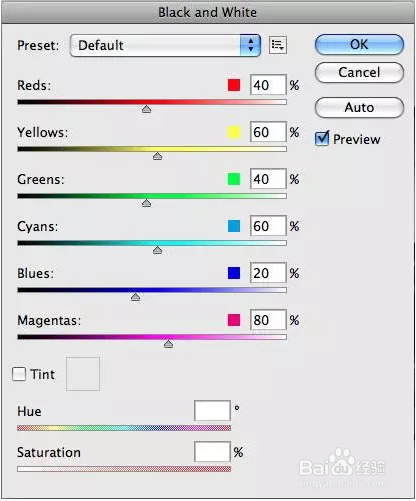Click the green swatch beside Greens
416x501 pixels.
point(234,179)
